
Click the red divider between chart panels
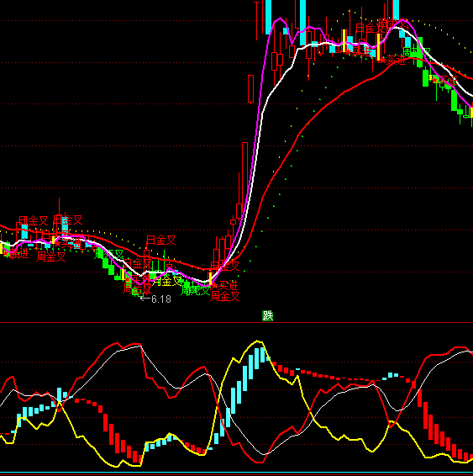pos(237,322)
